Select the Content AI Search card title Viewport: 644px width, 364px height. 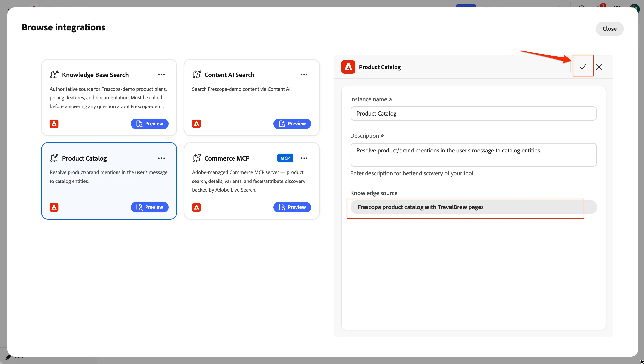(229, 75)
